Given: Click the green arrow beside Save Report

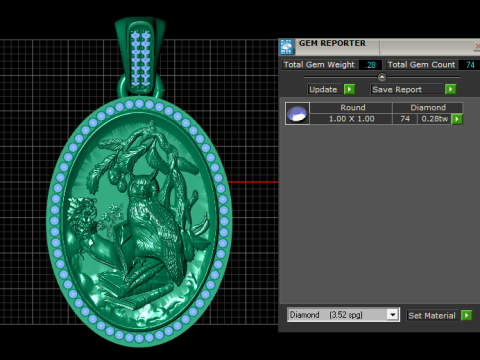Looking at the screenshot, I should 450,89.
